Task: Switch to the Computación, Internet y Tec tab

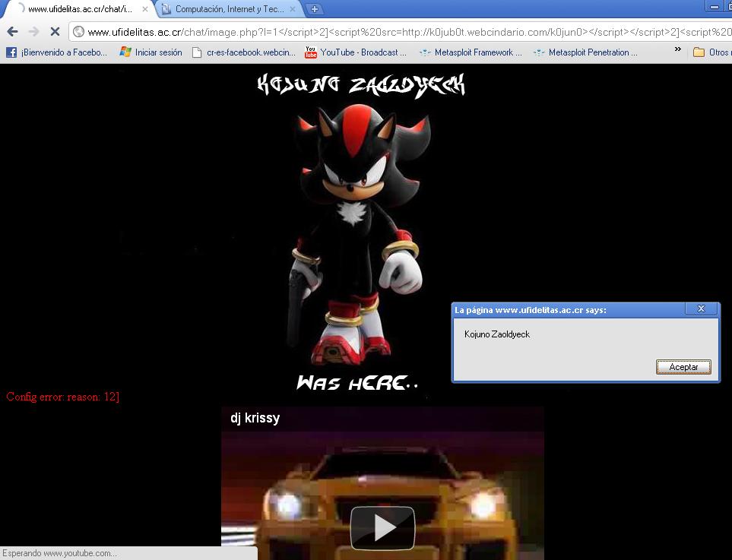Action: point(230,9)
